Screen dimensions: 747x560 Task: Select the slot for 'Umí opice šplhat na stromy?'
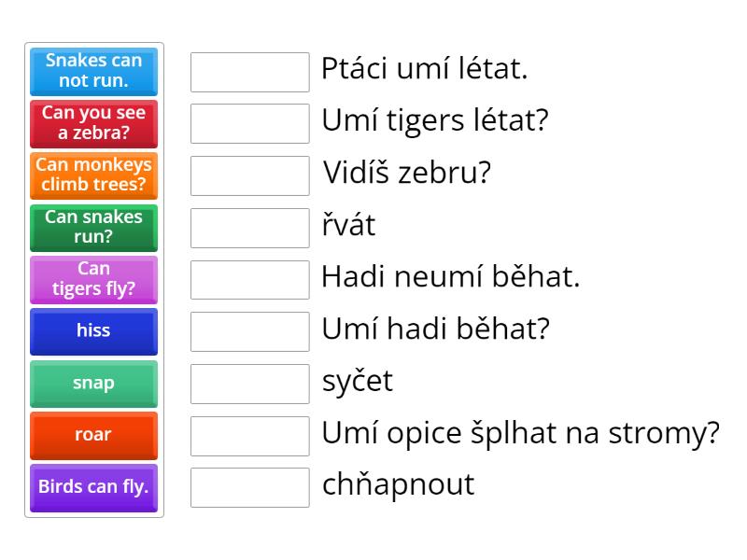tap(249, 436)
